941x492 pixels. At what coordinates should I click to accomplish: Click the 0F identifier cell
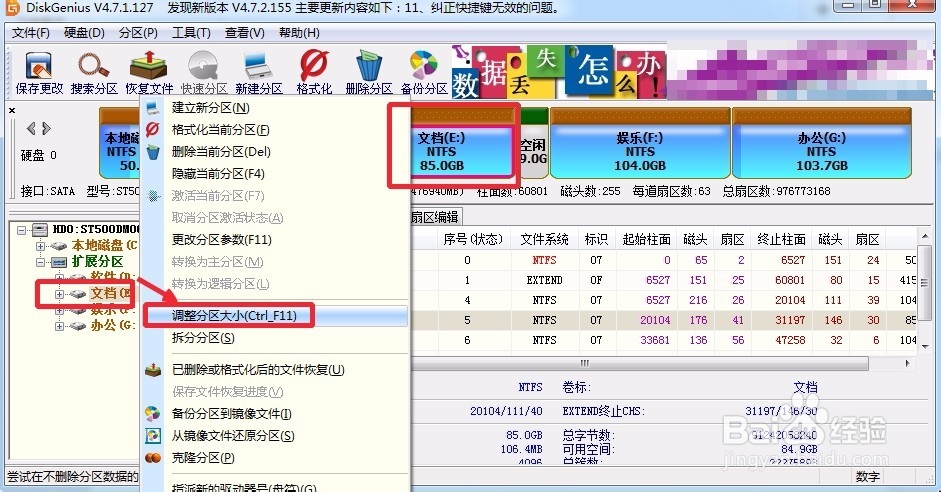pyautogui.click(x=596, y=280)
